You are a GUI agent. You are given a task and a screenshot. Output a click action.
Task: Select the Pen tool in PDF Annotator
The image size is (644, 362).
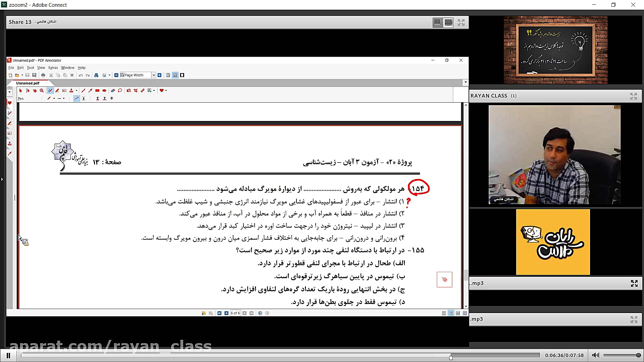[50, 90]
